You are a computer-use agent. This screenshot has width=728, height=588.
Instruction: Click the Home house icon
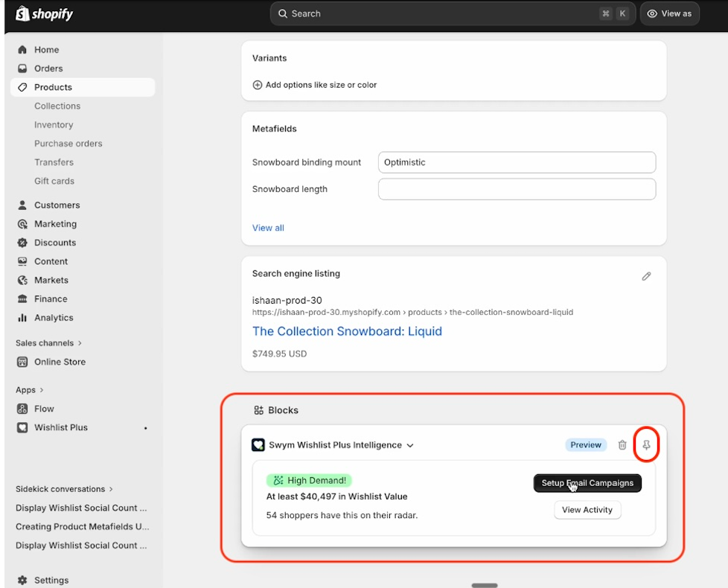22,50
